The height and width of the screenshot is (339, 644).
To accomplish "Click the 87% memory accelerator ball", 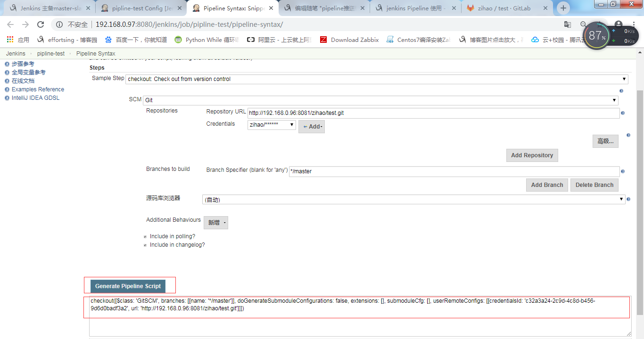I will point(597,35).
